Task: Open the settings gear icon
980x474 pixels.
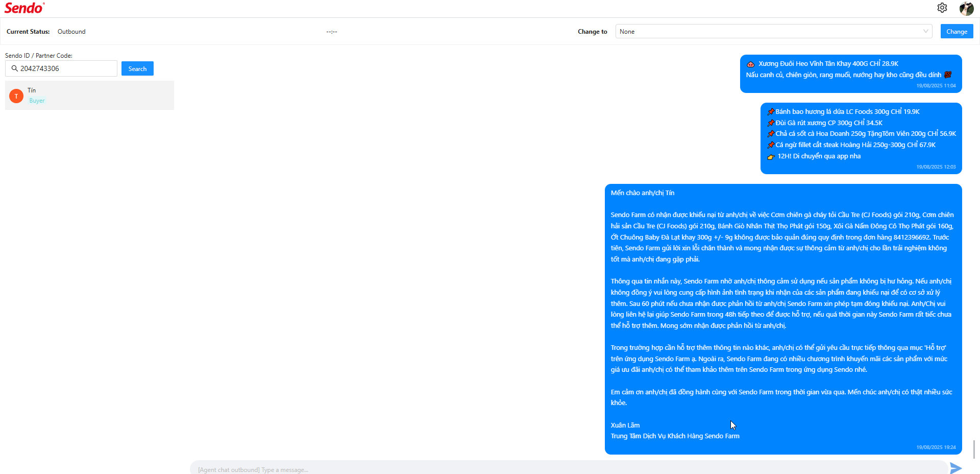Action: coord(942,8)
